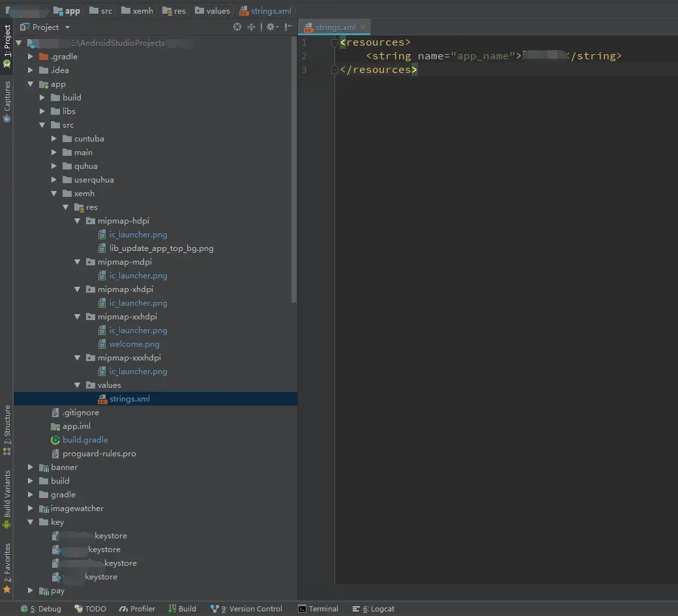678x616 pixels.
Task: Collapse the xemh folder
Action: click(x=53, y=193)
